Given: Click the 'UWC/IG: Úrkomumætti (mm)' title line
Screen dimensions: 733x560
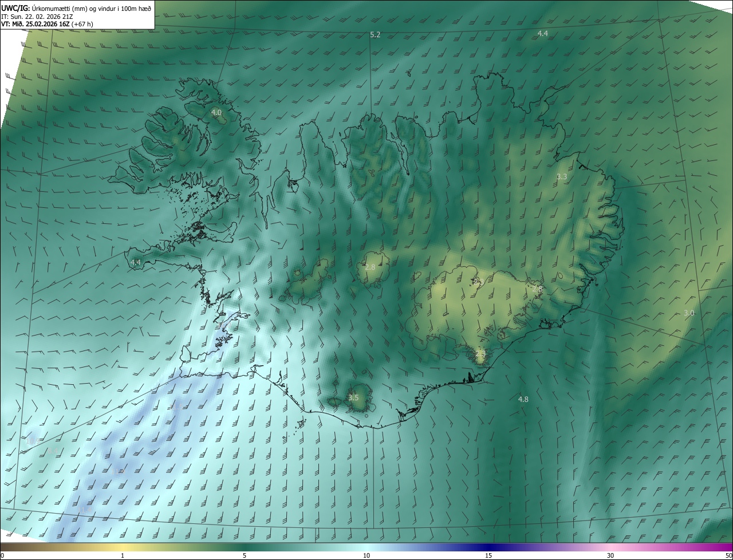Looking at the screenshot, I should tap(76, 7).
